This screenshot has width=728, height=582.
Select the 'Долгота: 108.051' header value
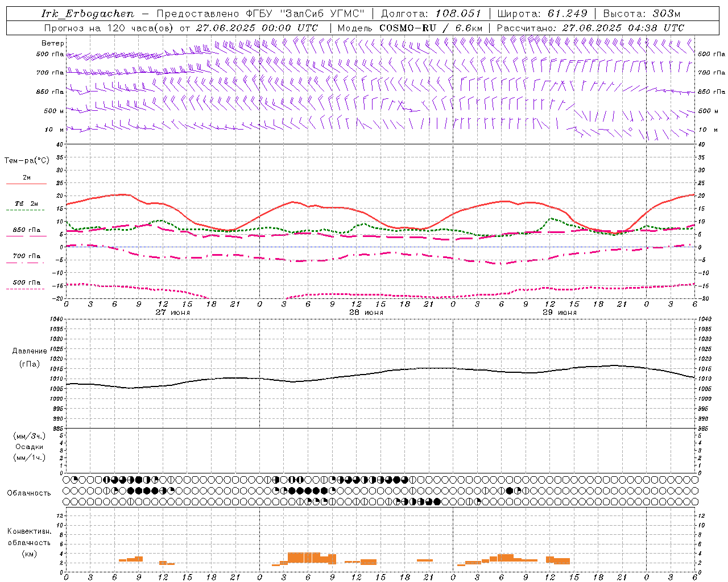431,14
